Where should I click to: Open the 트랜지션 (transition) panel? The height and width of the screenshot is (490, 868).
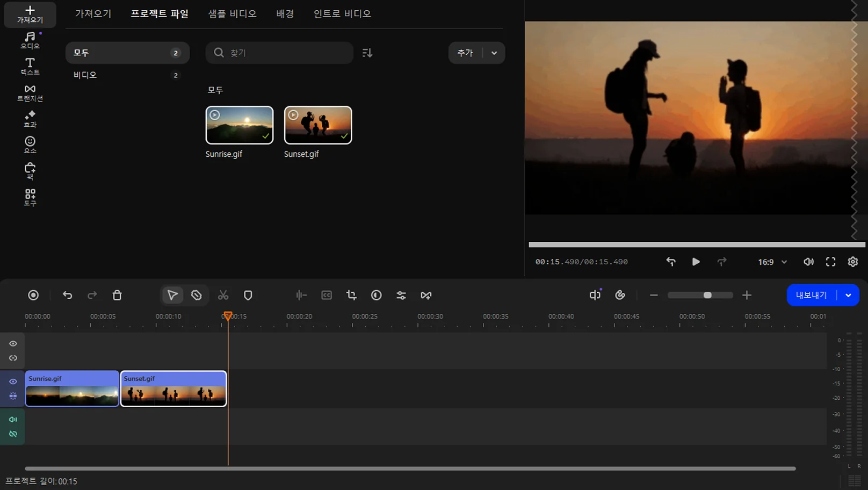30,92
